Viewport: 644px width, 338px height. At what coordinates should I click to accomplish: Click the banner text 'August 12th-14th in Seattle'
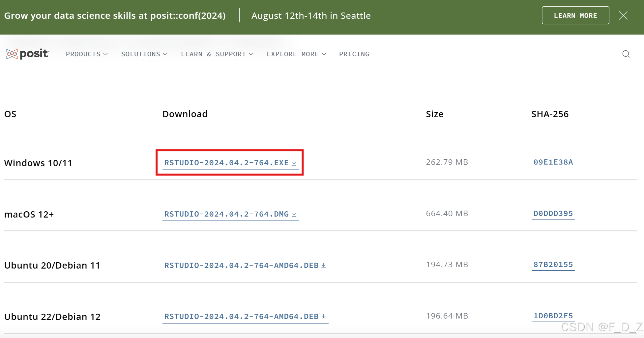point(311,15)
